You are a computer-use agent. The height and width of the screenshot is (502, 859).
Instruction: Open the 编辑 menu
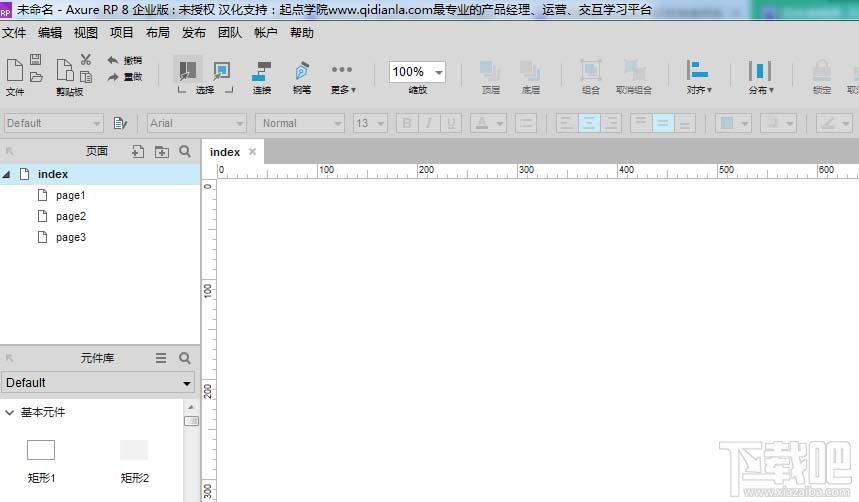point(50,33)
